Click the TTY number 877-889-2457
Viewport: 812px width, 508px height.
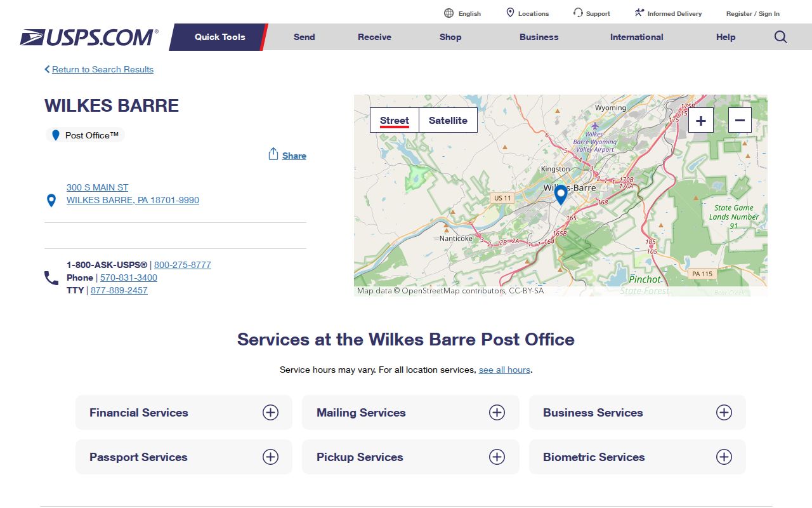tap(119, 290)
